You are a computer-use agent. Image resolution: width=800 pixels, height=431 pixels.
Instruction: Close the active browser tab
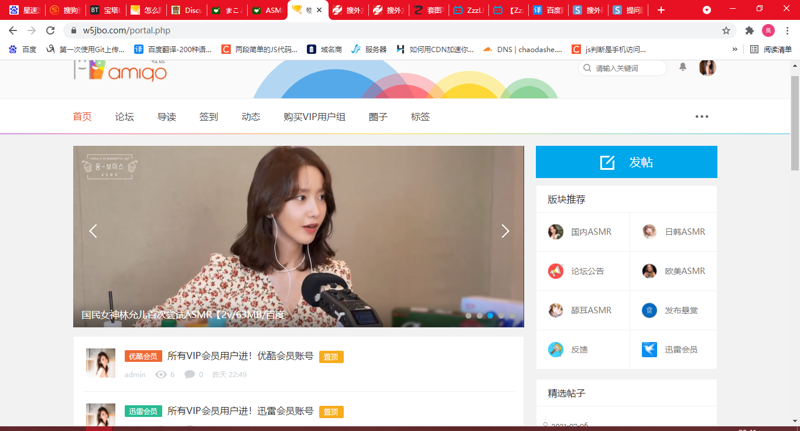click(319, 10)
